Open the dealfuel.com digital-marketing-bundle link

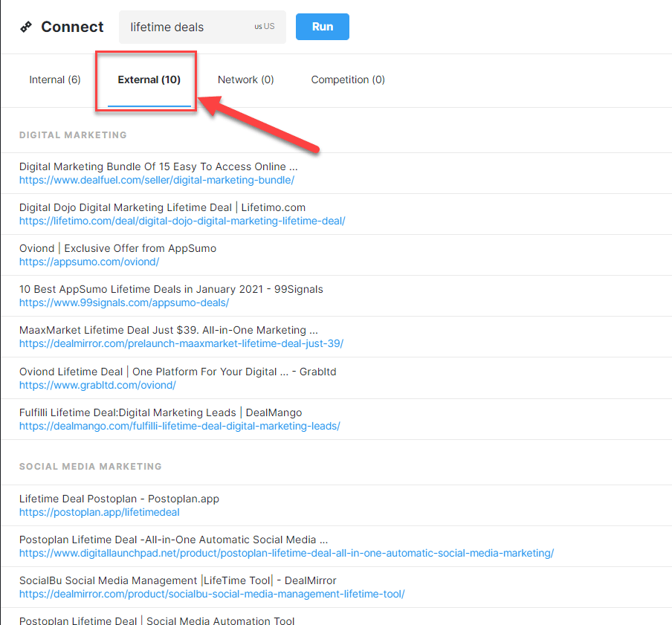[x=157, y=181]
